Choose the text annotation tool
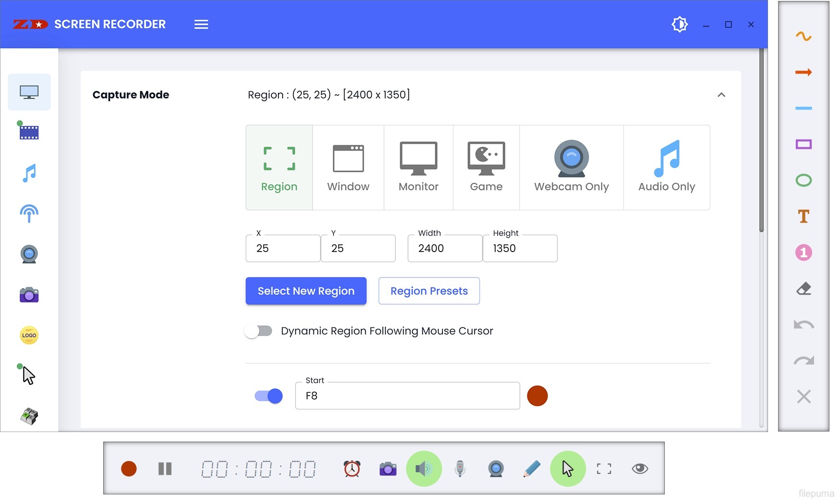Image resolution: width=840 pixels, height=504 pixels. pos(804,216)
